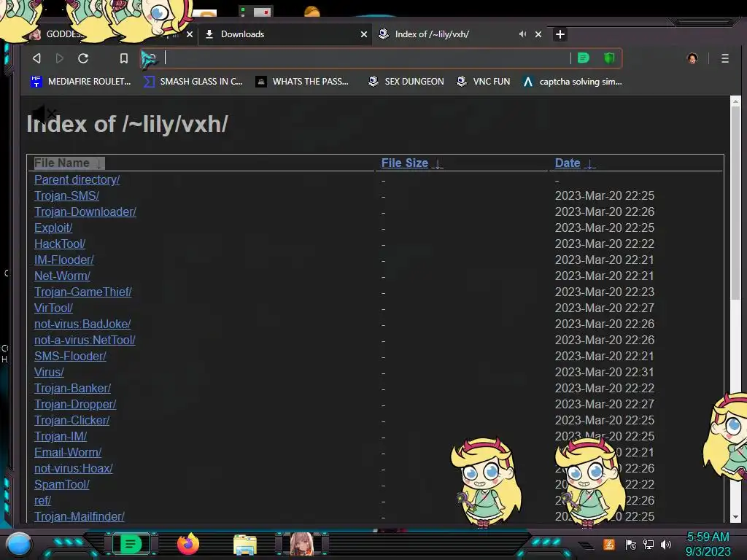Open the VNC FUN bookmark
Viewport: 747px width, 560px height.
point(483,82)
